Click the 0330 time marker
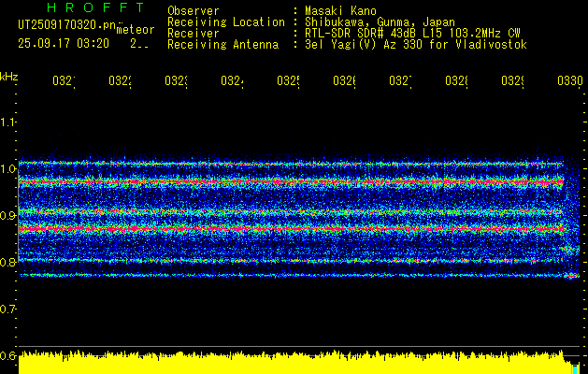 coord(569,82)
